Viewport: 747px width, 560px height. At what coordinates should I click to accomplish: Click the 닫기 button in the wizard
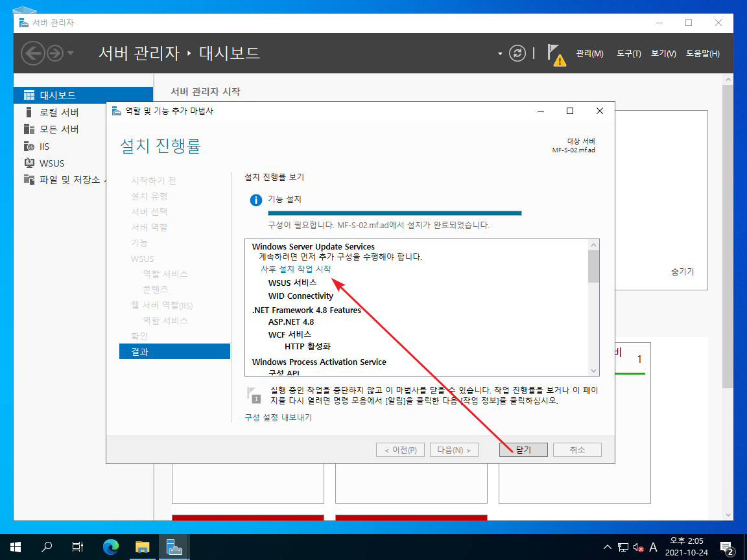click(x=523, y=450)
